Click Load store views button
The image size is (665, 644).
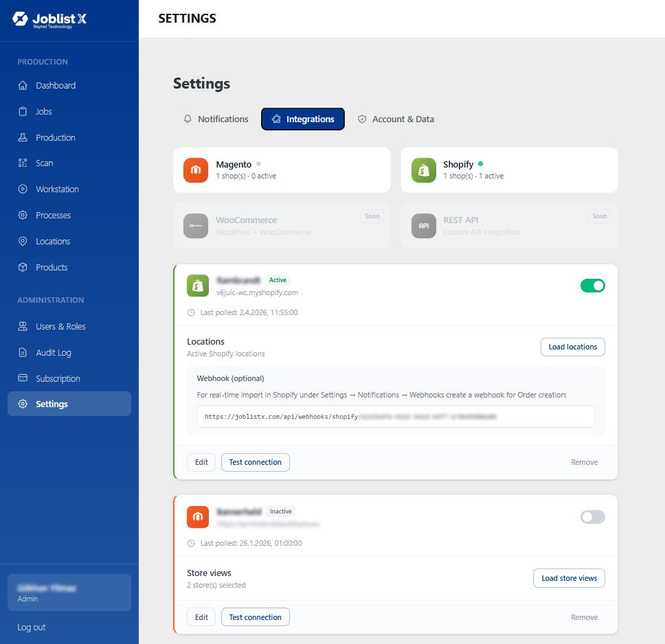click(x=569, y=578)
